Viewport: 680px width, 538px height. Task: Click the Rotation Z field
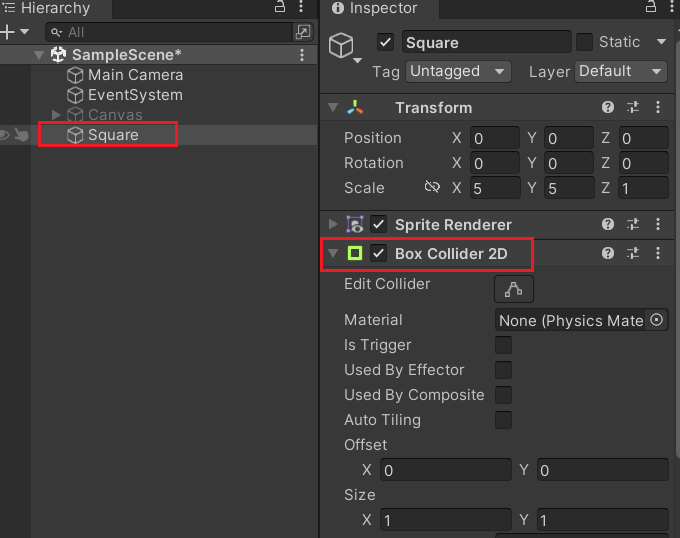point(643,163)
